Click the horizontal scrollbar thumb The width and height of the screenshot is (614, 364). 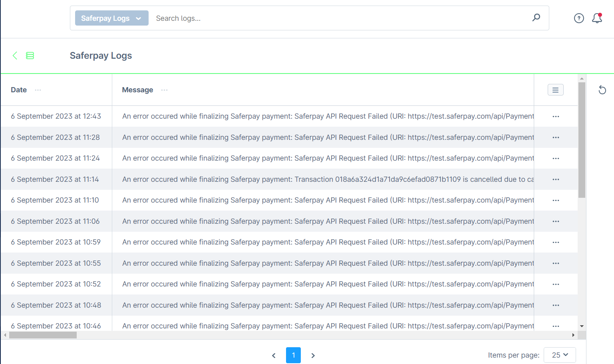tap(43, 335)
